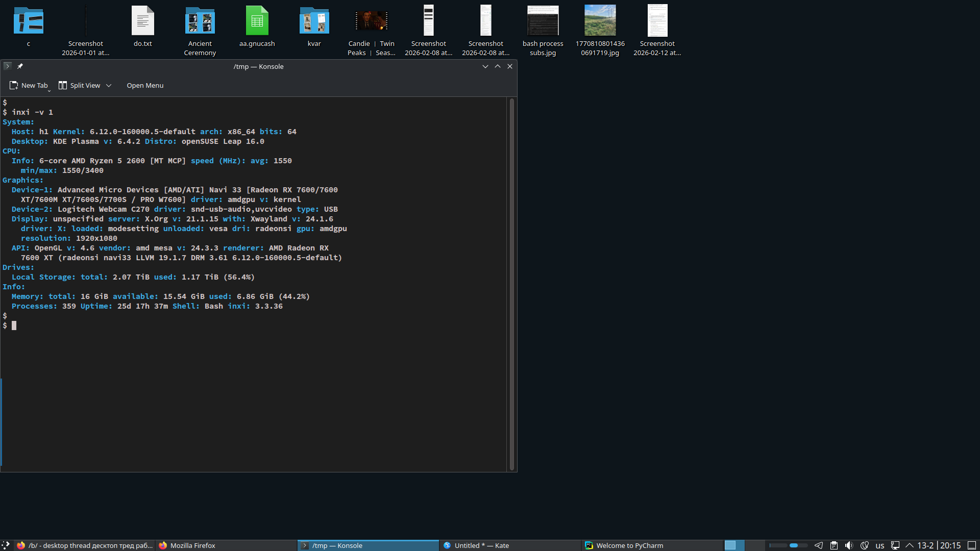Open the aa.gnucash file icon
Image resolution: width=980 pixels, height=551 pixels.
click(257, 21)
